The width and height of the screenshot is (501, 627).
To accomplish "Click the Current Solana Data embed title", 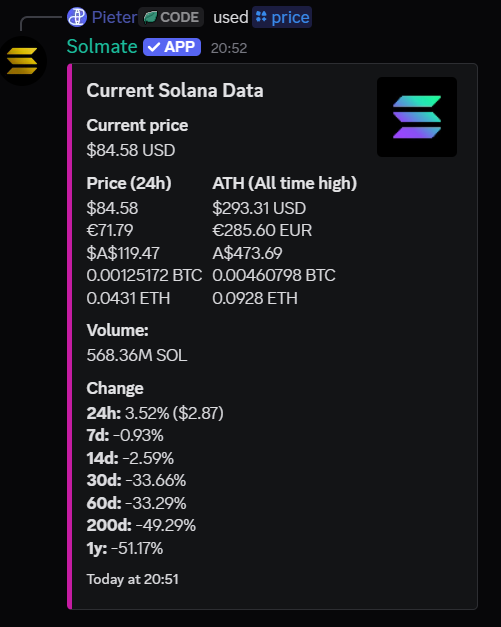I will [x=175, y=90].
